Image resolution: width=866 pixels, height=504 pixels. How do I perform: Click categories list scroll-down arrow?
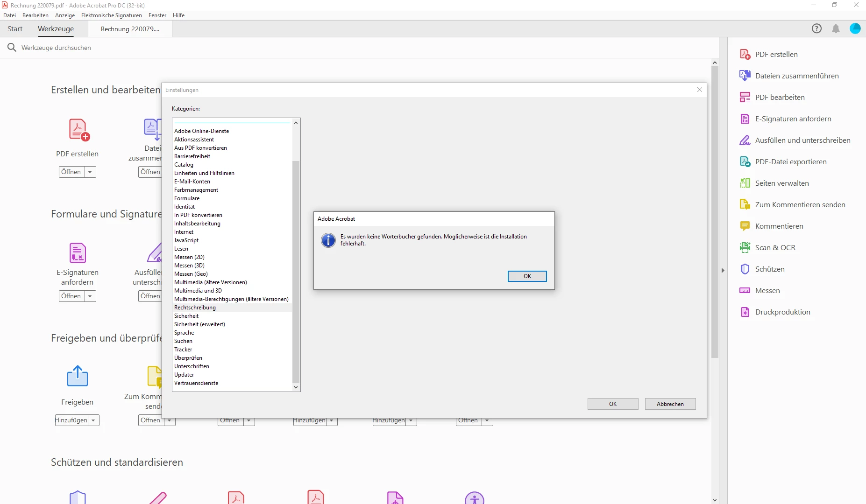pos(296,387)
